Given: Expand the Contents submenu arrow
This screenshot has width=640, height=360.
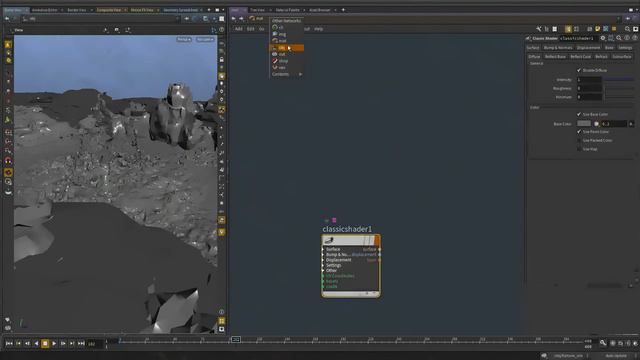Looking at the screenshot, I should pos(300,74).
